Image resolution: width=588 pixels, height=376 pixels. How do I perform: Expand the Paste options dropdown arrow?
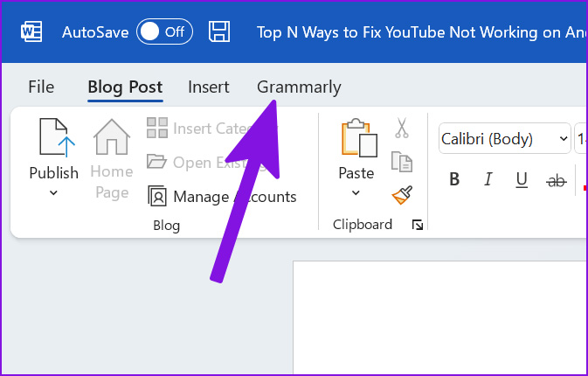point(356,193)
